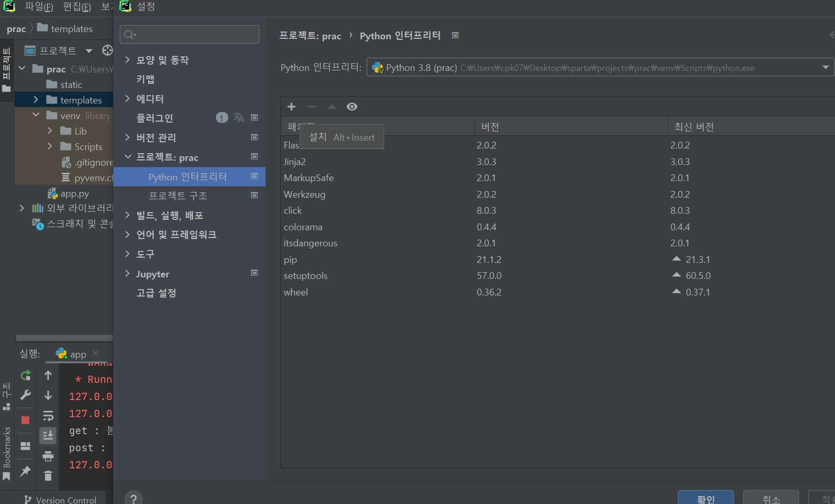Click the upgrade package arrow icon
Screen dimensions: 835x504
pyautogui.click(x=332, y=107)
